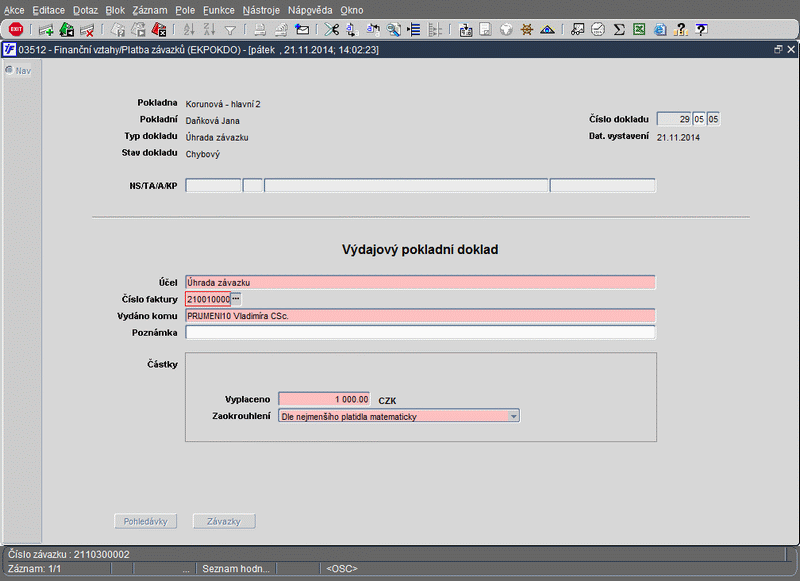
Task: Click the blue list lines icon
Action: pos(414,30)
